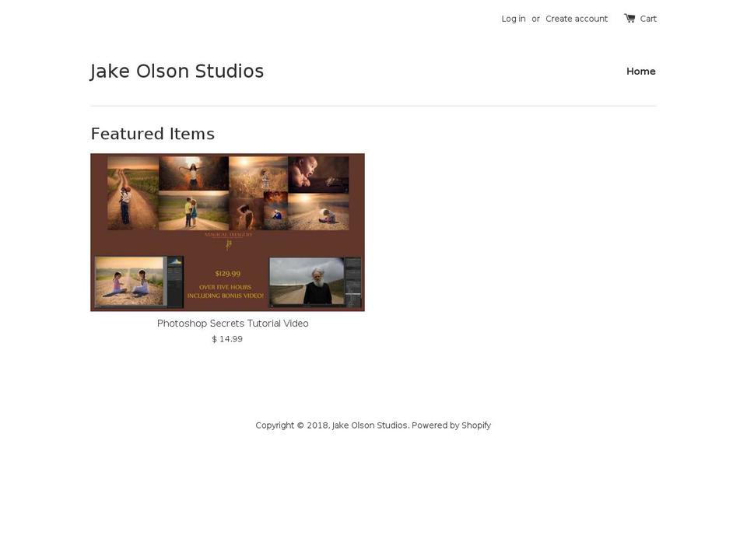The image size is (747, 560).
Task: Open the Home navigation item
Action: pos(640,71)
